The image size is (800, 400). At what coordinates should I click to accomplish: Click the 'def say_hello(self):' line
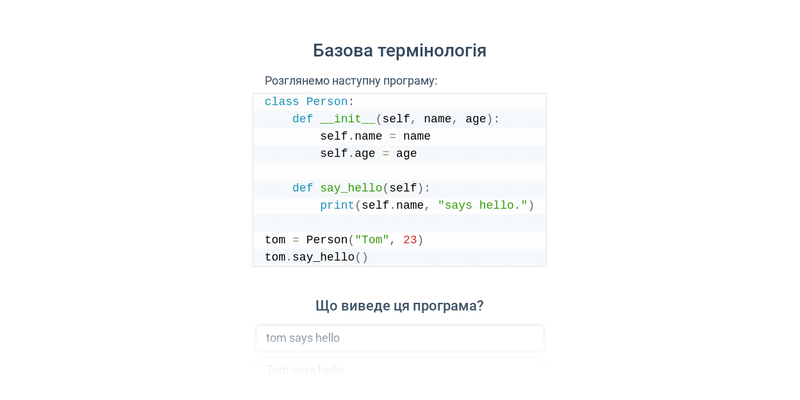pos(399,189)
